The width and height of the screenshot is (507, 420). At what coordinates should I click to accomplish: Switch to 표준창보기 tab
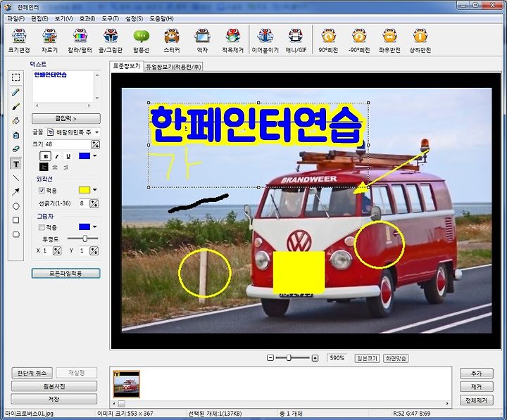[127, 66]
